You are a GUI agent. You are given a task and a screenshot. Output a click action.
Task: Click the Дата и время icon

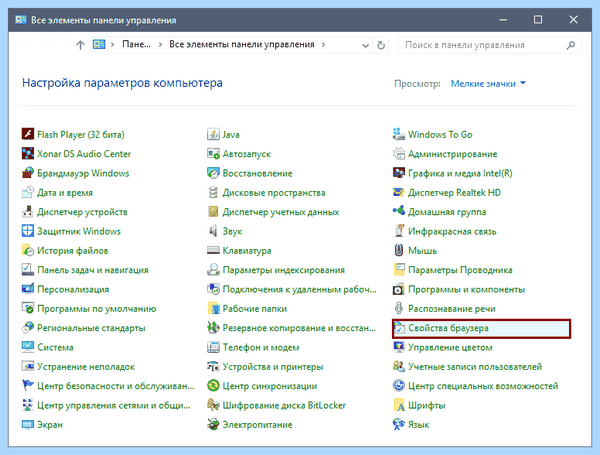coord(28,192)
